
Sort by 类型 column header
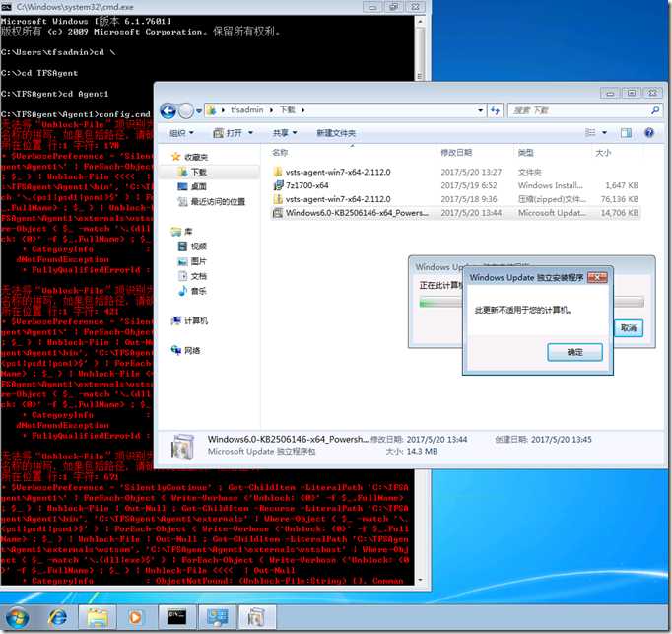pyautogui.click(x=526, y=152)
